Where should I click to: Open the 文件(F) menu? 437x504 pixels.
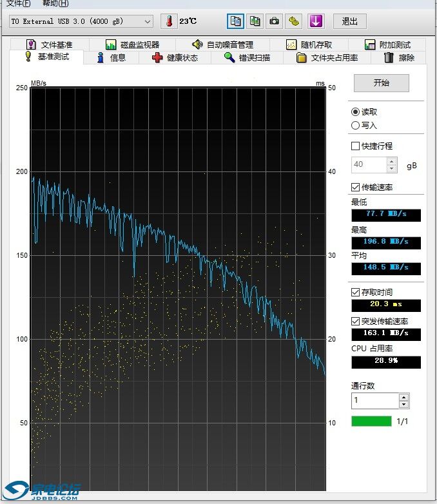(18, 3)
